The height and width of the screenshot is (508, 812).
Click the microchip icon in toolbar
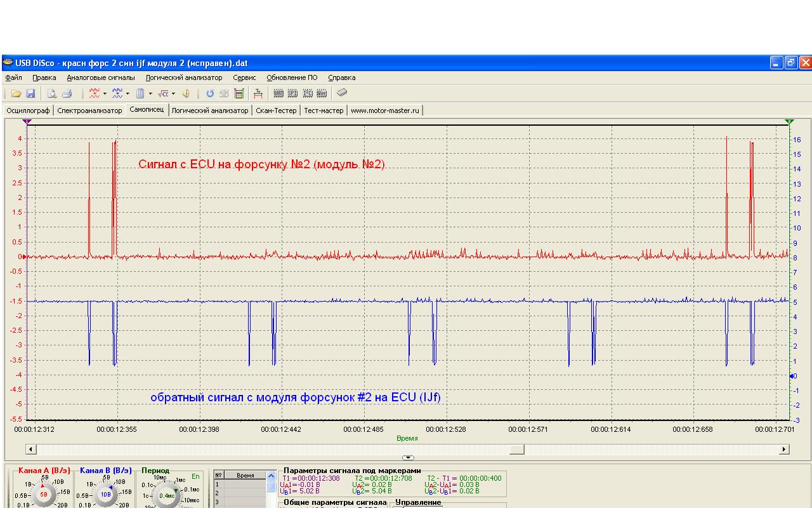pyautogui.click(x=342, y=93)
